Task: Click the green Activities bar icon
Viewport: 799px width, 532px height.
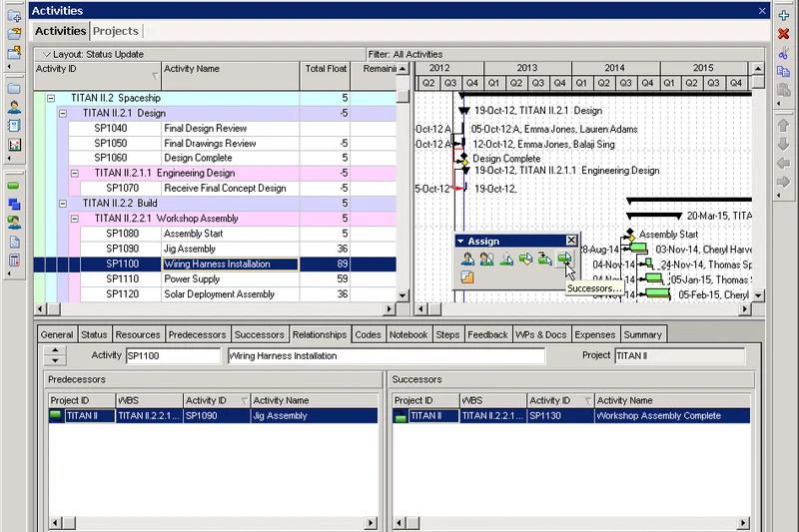Action: pos(14,186)
